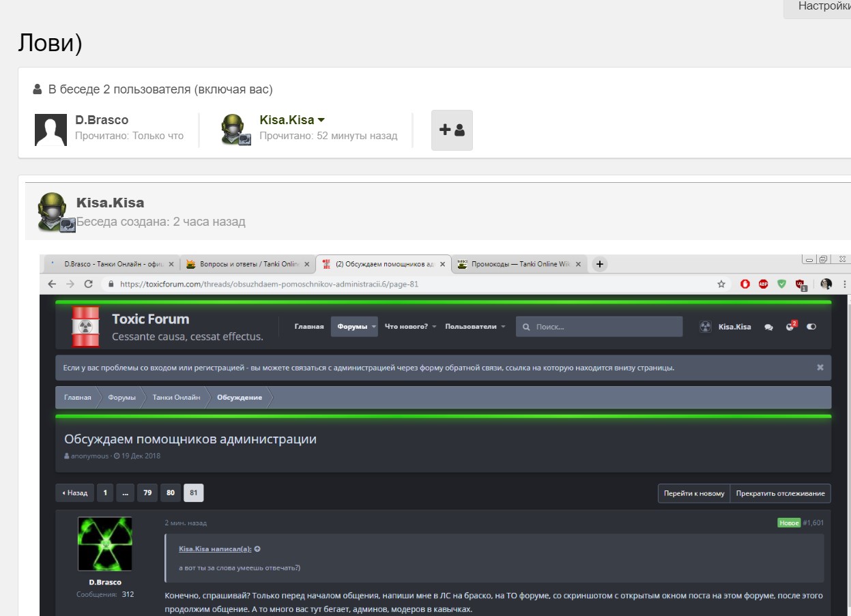Click the forum Поиск search field
Image resolution: width=851 pixels, height=616 pixels.
(x=599, y=327)
